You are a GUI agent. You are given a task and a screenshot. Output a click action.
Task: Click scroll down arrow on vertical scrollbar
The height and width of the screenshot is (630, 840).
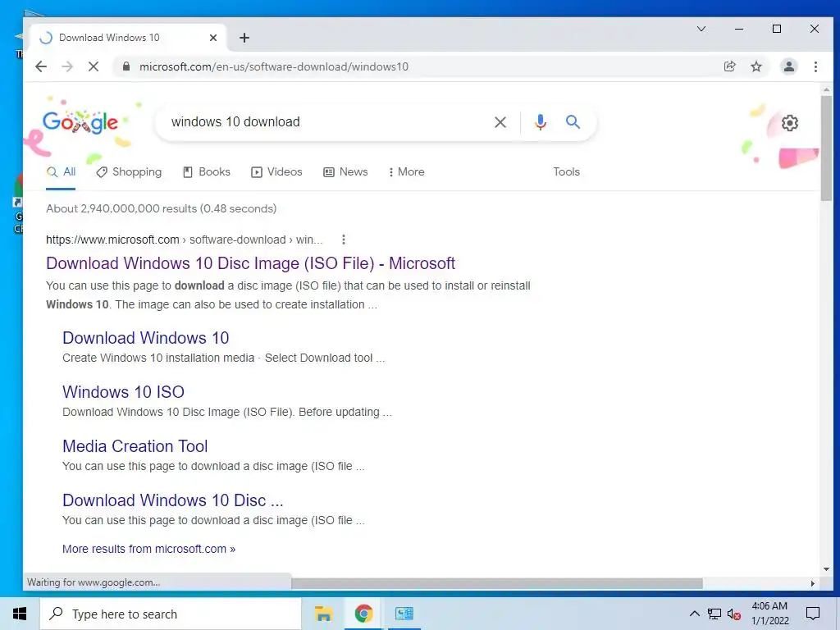click(826, 569)
